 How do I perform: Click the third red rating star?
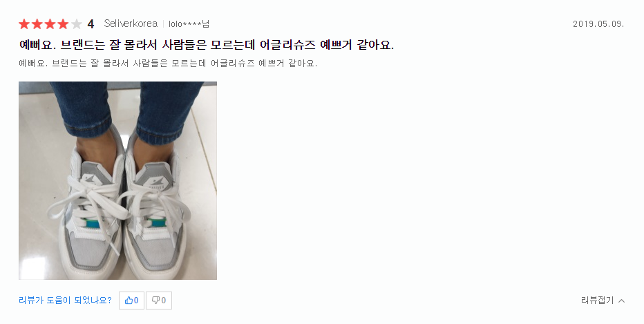50,24
